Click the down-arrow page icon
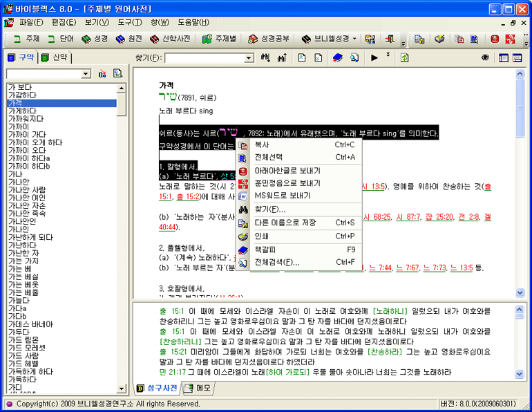The image size is (532, 412). 318,57
